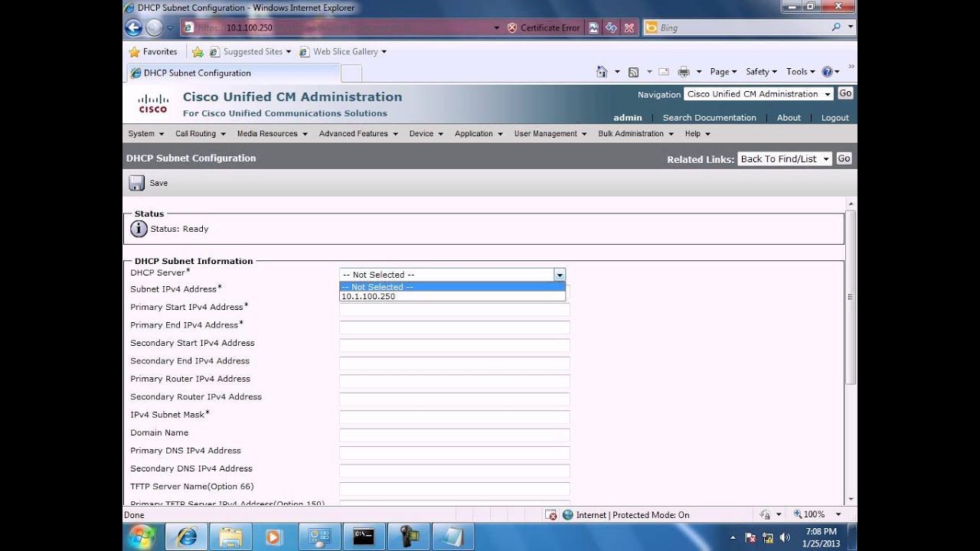
Task: Click the page vertical scrollbar thumb
Action: pyautogui.click(x=851, y=297)
